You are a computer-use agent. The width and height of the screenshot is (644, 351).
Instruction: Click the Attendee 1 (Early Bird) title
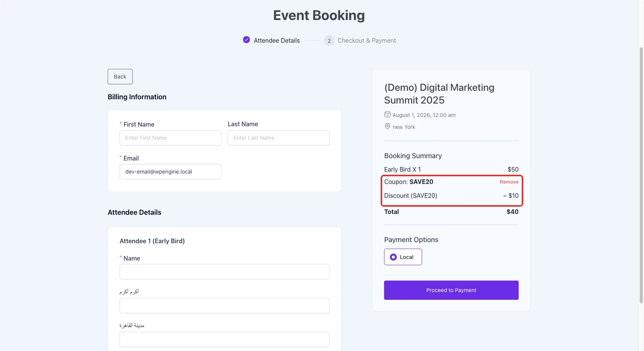(x=152, y=241)
